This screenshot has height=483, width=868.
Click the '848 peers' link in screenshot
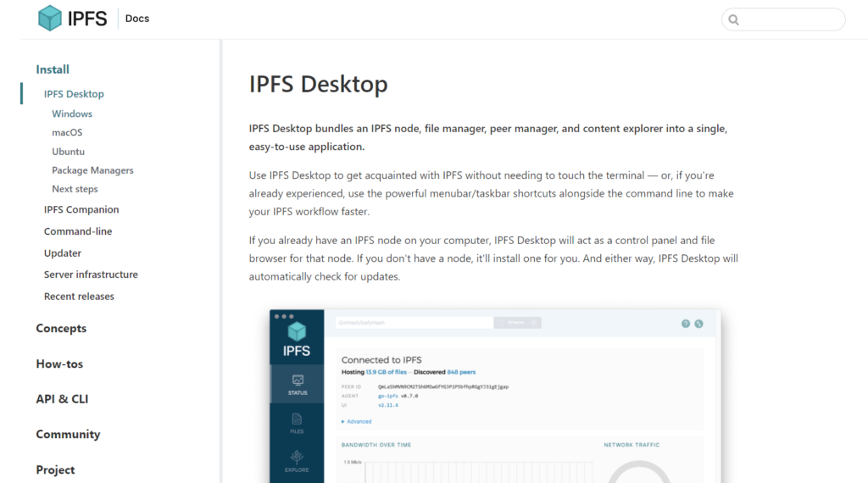(461, 372)
